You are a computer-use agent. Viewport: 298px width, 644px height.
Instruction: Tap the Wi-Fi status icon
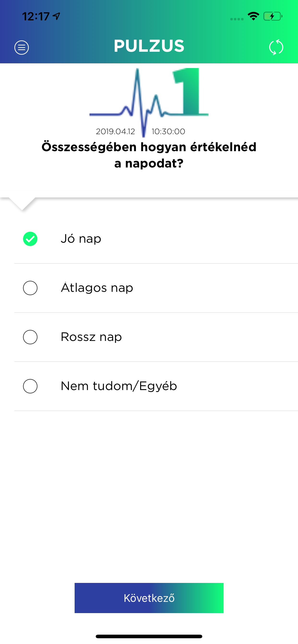click(x=253, y=16)
